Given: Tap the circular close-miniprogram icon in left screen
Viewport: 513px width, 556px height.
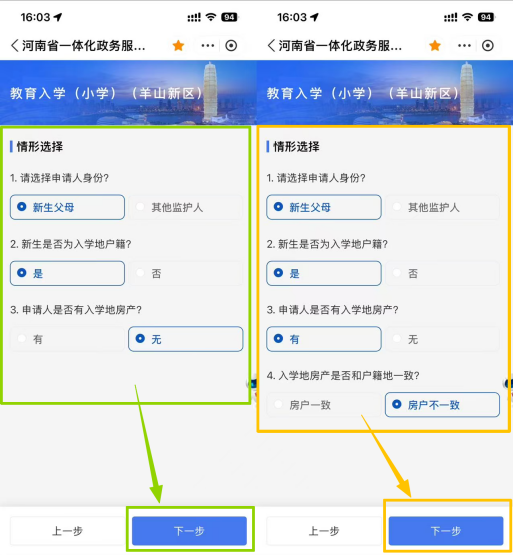Looking at the screenshot, I should click(x=231, y=46).
